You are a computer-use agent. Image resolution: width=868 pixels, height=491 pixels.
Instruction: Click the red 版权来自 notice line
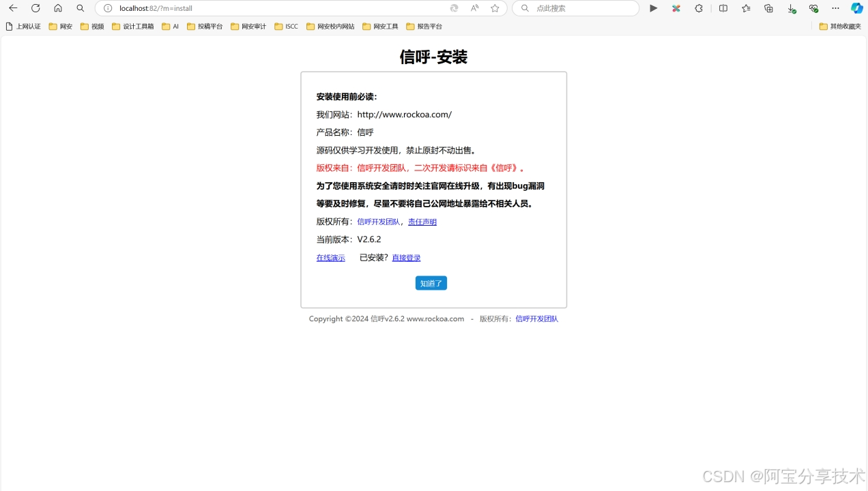421,168
